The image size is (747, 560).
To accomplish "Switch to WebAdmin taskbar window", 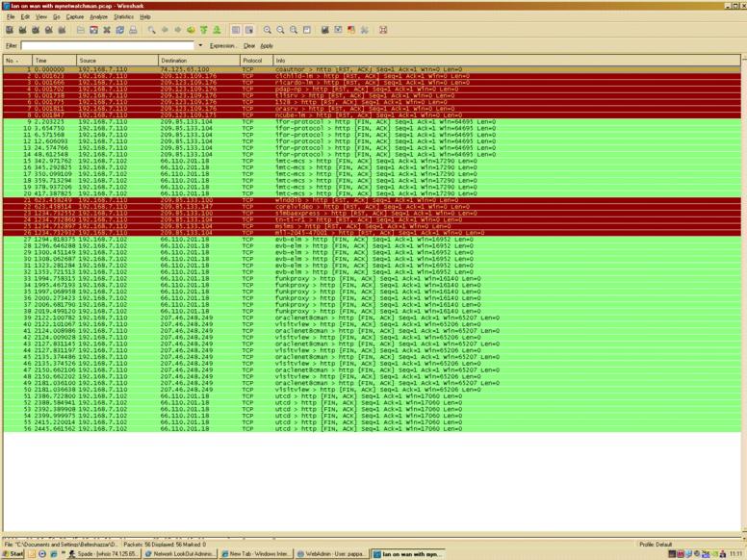I will (x=332, y=554).
